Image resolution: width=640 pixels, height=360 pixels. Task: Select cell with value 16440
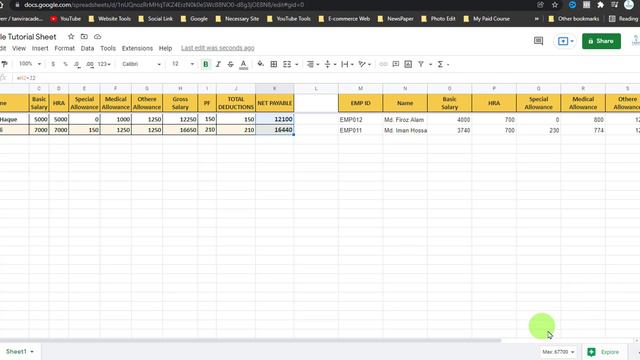[275, 130]
